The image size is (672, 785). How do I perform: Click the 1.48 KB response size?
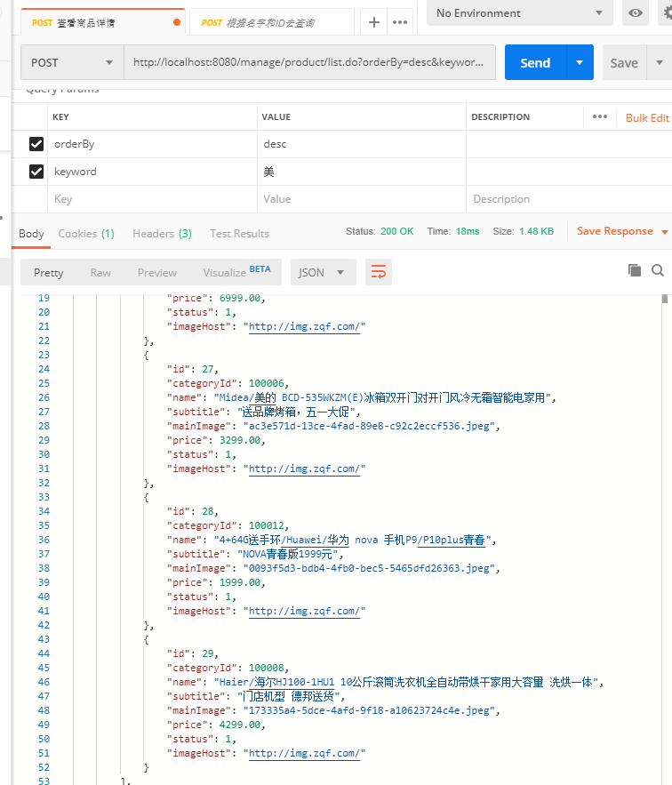pyautogui.click(x=536, y=231)
